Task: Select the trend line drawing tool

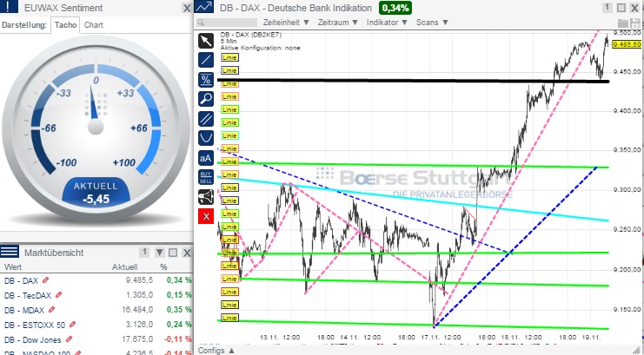Action: tap(206, 60)
